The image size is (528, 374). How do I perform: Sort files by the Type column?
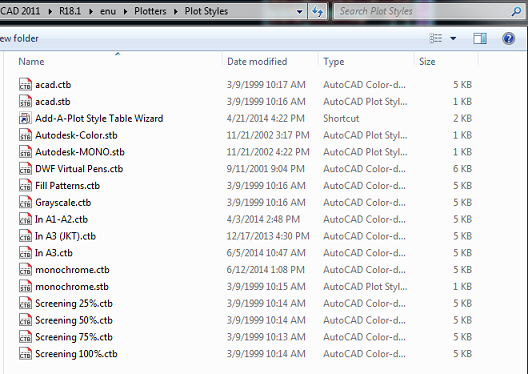[334, 62]
